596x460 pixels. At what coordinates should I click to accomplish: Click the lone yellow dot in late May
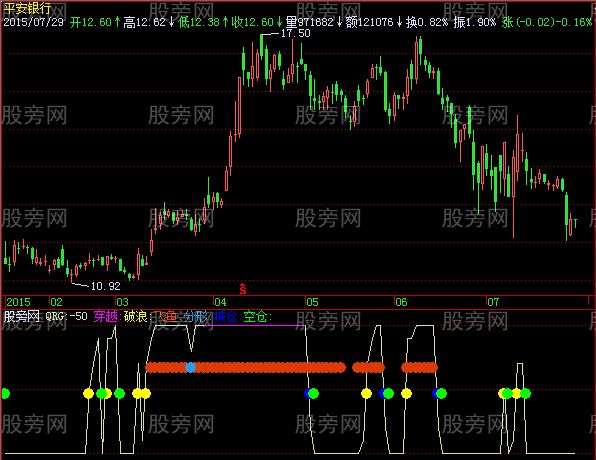coord(366,393)
